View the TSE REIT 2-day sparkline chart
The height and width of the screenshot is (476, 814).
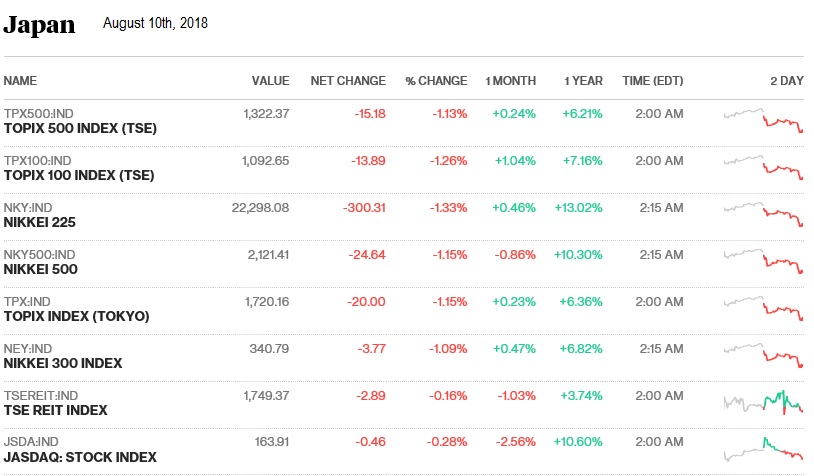pos(763,402)
